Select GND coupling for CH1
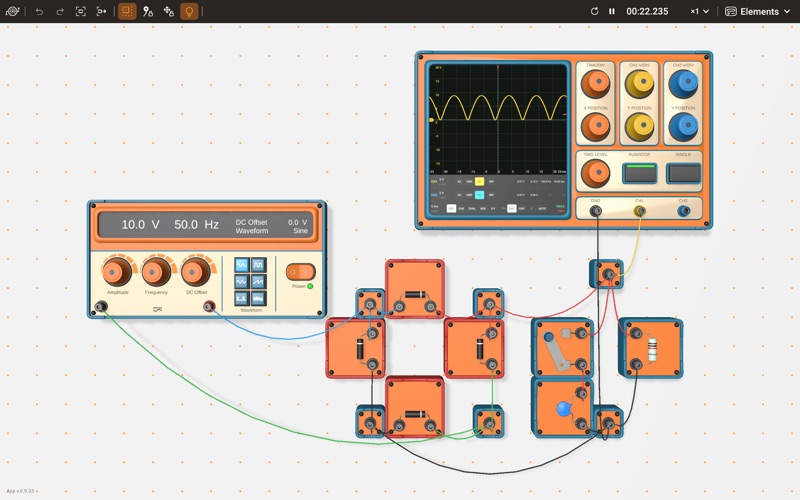The width and height of the screenshot is (800, 500). point(469,182)
